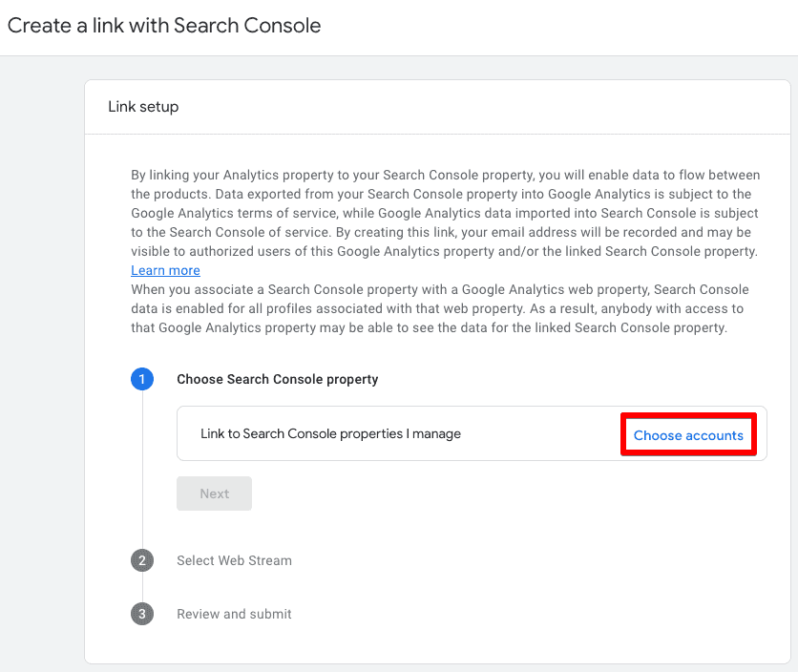Select the Choose Search Console property step label
This screenshot has height=672, width=798.
(277, 379)
